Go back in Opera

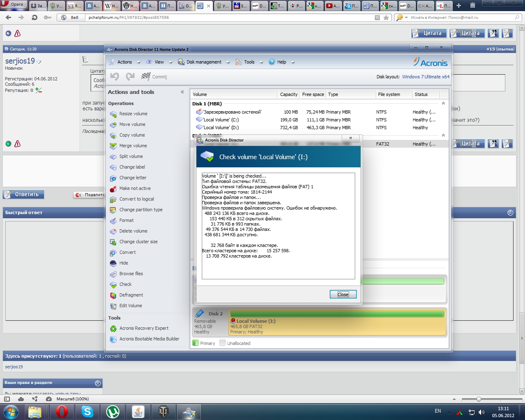[x=9, y=18]
